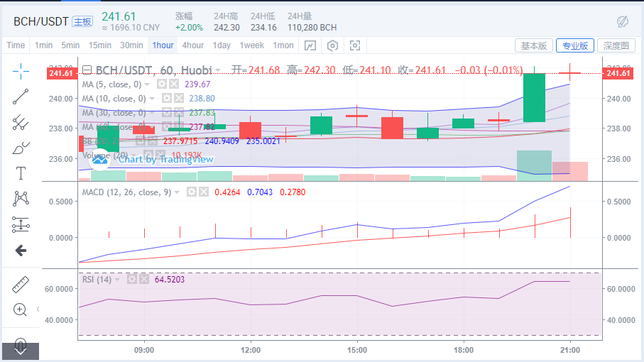Select the long position measurement tool
This screenshot has height=362, width=644.
(x=21, y=224)
